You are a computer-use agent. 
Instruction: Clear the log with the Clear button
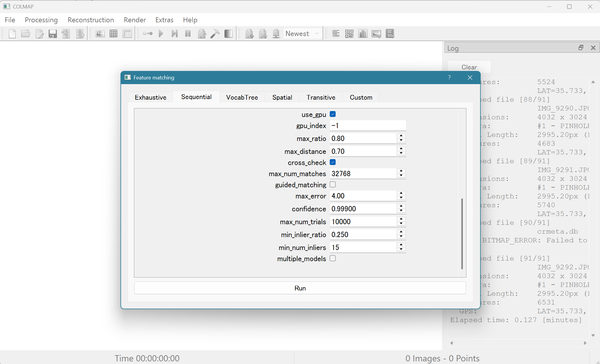[x=469, y=67]
